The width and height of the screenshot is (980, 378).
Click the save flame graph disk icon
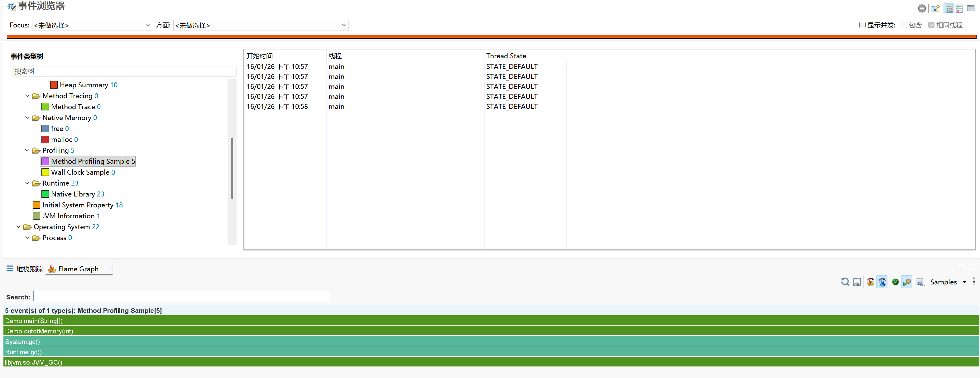[920, 282]
